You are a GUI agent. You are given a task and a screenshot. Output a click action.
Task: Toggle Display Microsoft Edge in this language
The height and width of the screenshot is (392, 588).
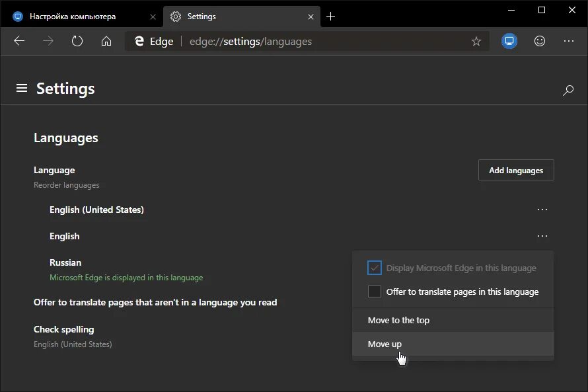click(x=375, y=268)
